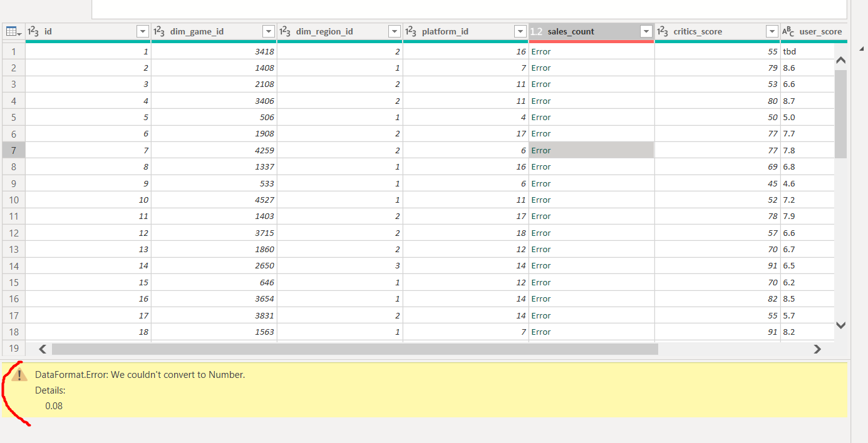Screen dimensions: 868x443
Task: Click platform_id value 18 in row 12
Action: click(x=465, y=233)
